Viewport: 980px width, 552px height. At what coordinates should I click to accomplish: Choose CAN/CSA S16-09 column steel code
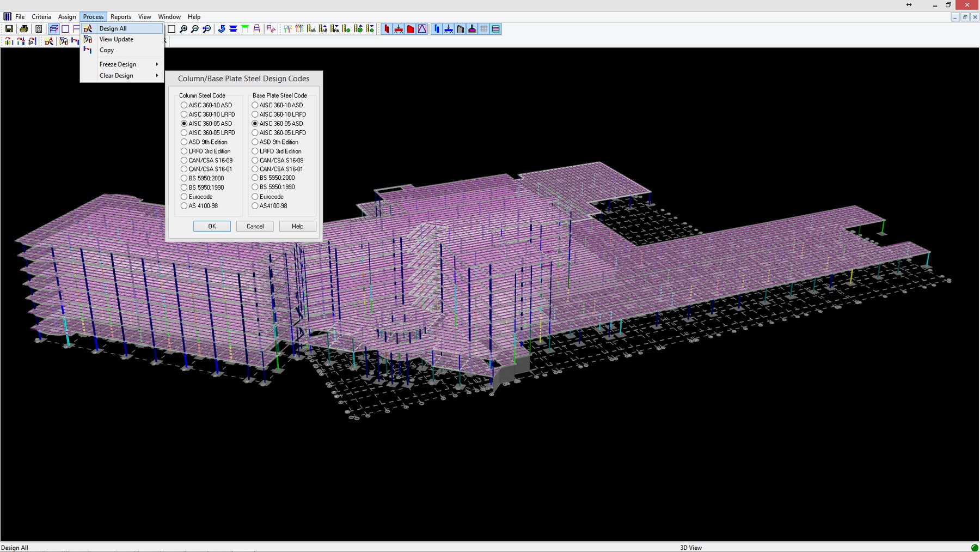[184, 160]
